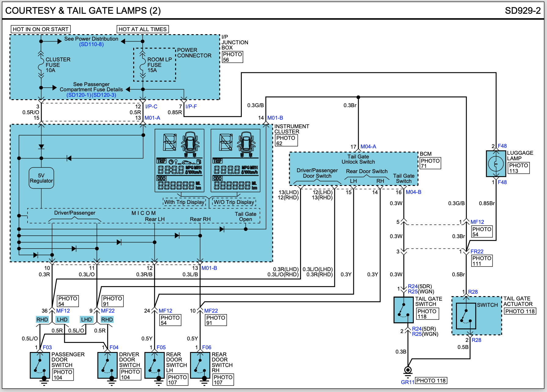Click the M04-A connector label
The height and width of the screenshot is (392, 547).
click(x=368, y=147)
